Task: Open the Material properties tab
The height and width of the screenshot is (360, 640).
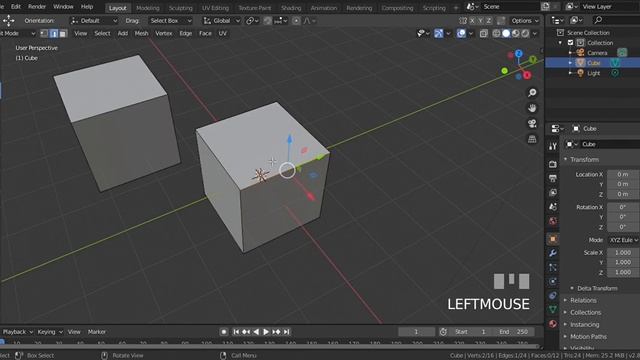Action: pyautogui.click(x=553, y=324)
